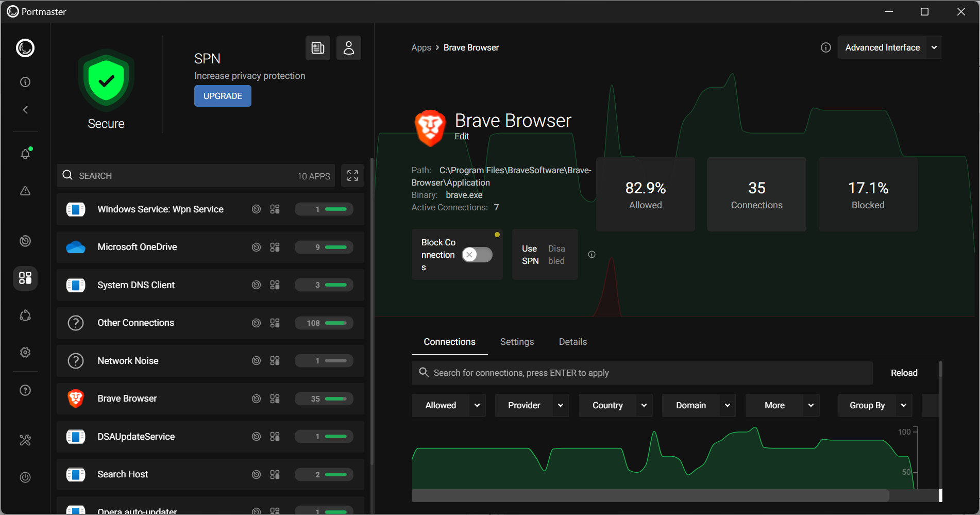980x515 pixels.
Task: Open the apps grid icon in sidebar
Action: [x=25, y=278]
